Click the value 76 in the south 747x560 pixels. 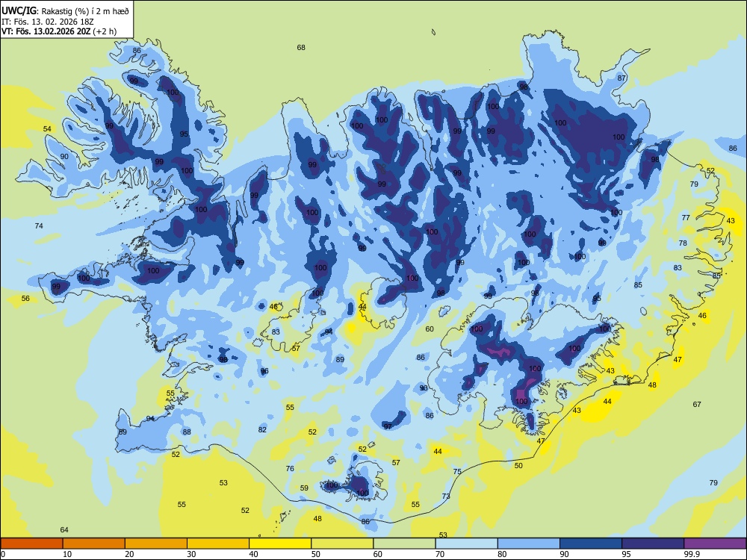(290, 469)
